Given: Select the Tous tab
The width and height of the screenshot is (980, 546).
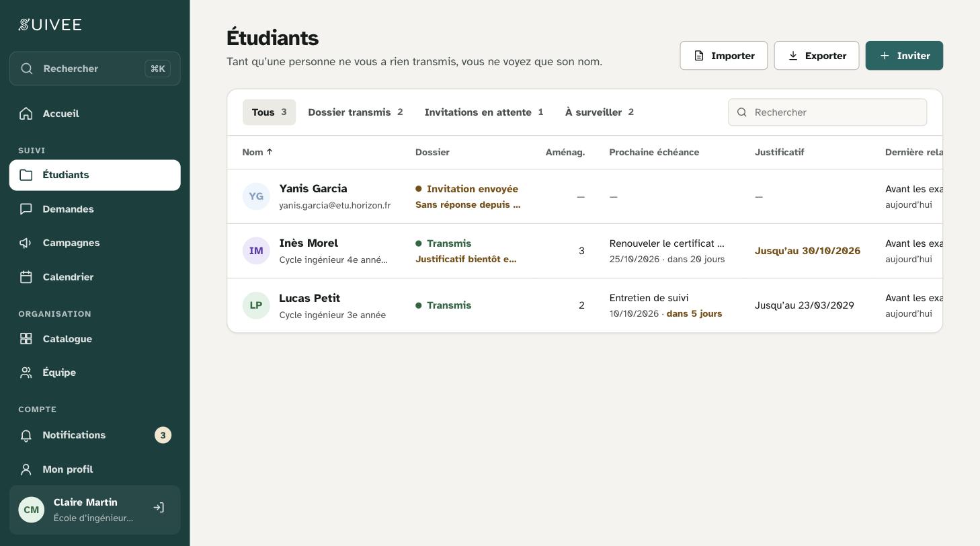Looking at the screenshot, I should [x=269, y=112].
